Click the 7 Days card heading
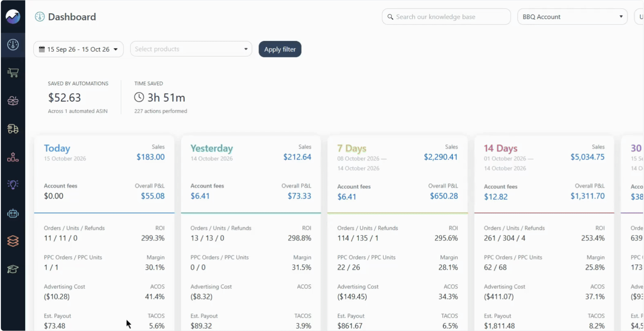This screenshot has width=644, height=331. (352, 148)
